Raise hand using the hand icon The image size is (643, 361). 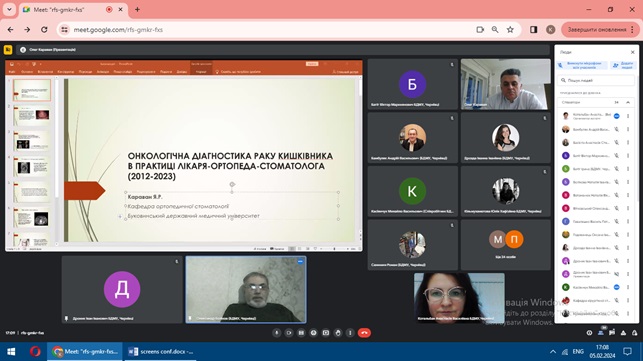(x=338, y=333)
